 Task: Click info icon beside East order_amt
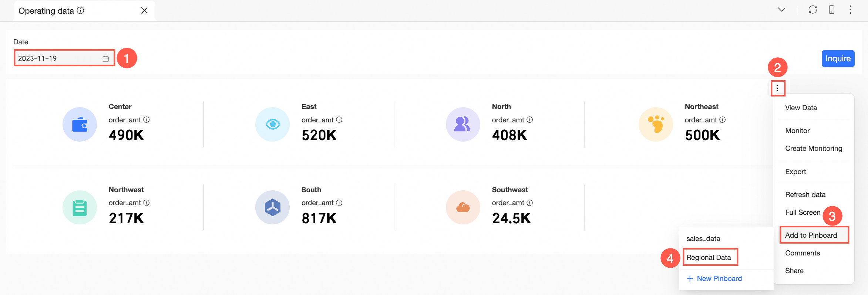339,120
